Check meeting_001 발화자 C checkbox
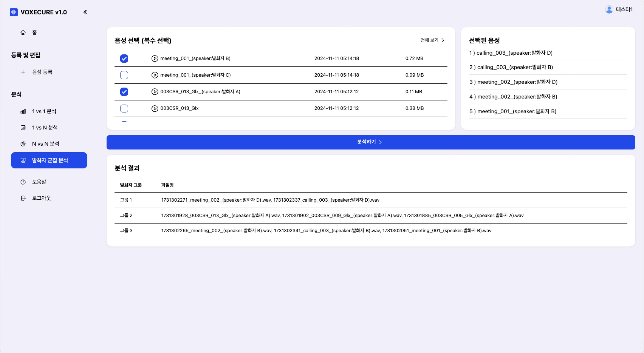 [x=124, y=75]
